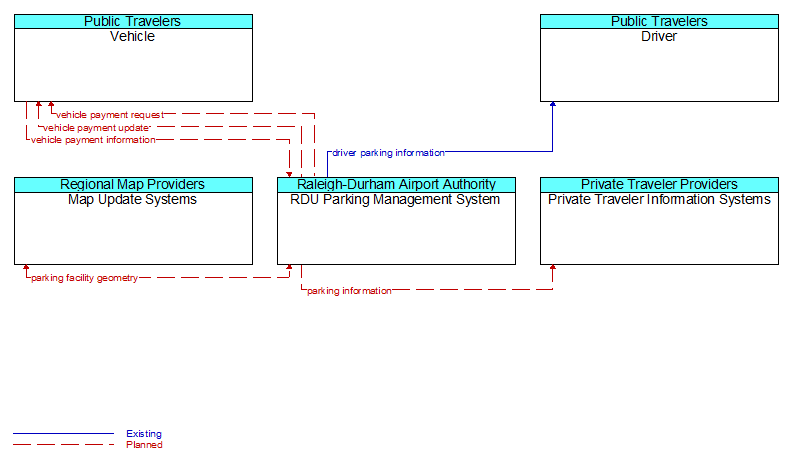Select the vehicle payment update flow label

(96, 128)
